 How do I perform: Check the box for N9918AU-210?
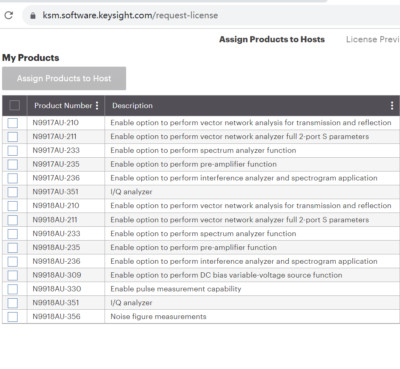[x=13, y=206]
